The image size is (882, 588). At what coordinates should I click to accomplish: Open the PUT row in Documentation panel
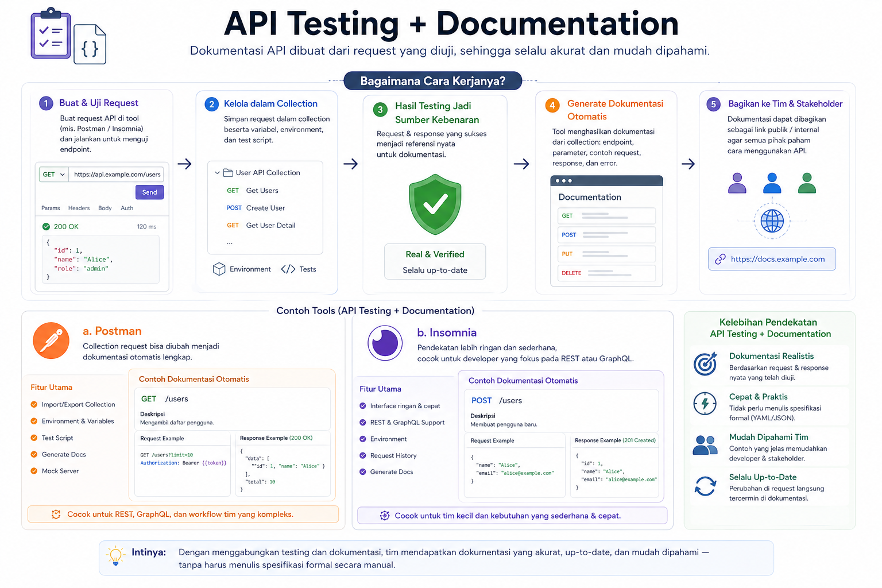tap(606, 254)
